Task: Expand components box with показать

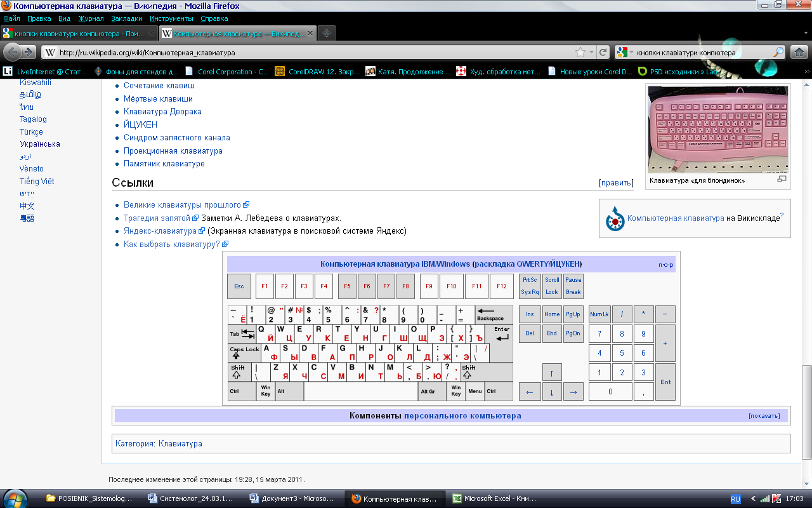Action: point(764,416)
